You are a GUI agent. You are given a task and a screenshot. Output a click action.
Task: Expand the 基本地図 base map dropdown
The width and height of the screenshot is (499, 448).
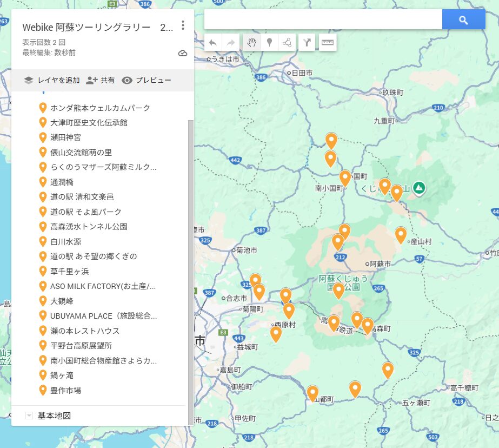tap(30, 416)
